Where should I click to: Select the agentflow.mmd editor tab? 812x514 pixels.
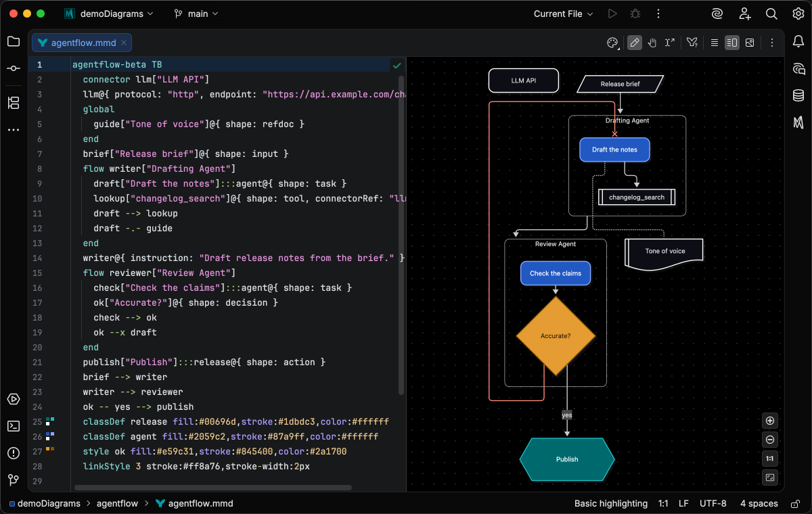pyautogui.click(x=83, y=43)
